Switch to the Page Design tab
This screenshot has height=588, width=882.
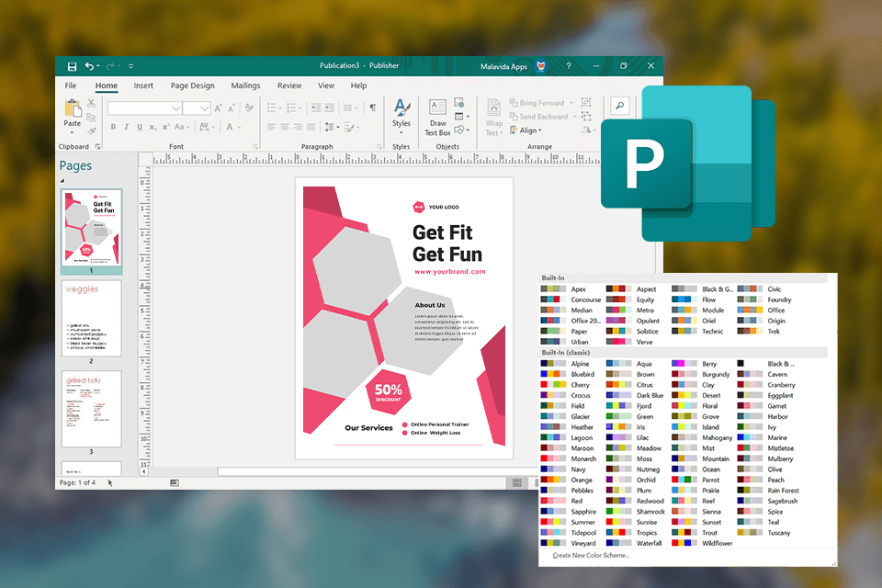(x=192, y=85)
